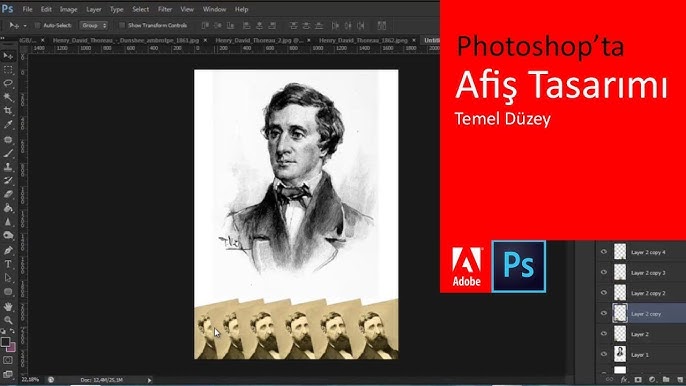Select the Sharpen/Blur tool
686x386 pixels.
[8, 222]
